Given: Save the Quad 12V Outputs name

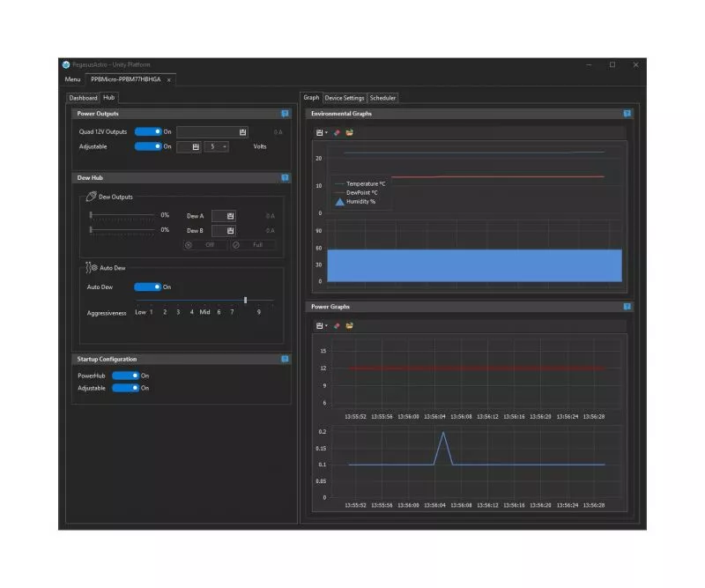Looking at the screenshot, I should click(x=243, y=132).
